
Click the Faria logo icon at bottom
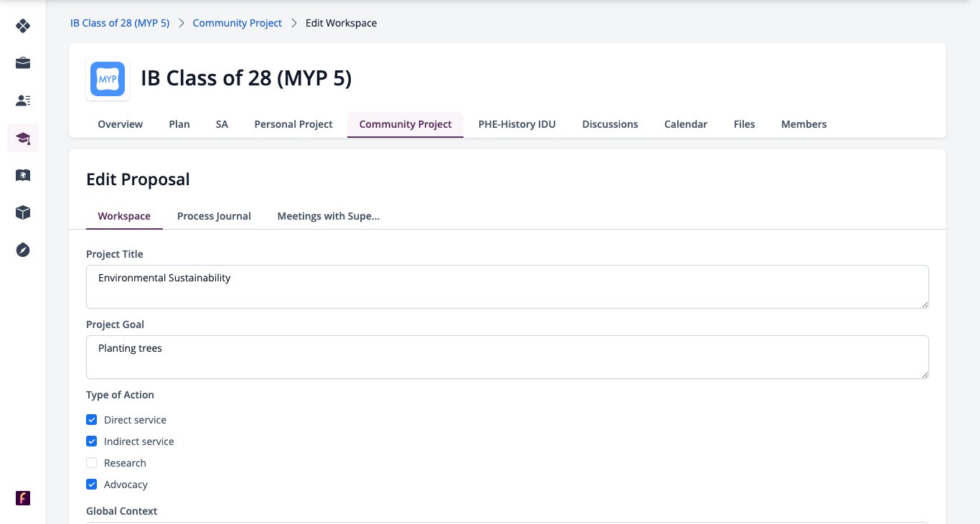23,498
